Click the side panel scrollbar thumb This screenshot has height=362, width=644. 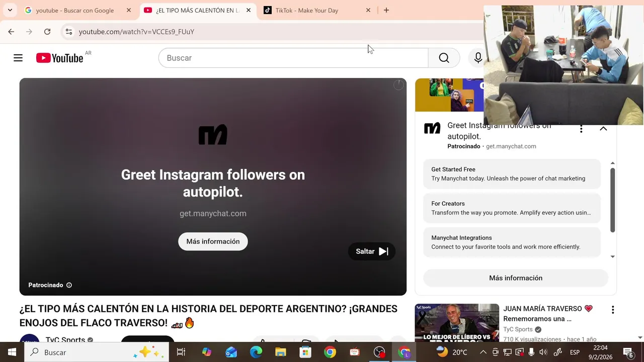pos(612,200)
